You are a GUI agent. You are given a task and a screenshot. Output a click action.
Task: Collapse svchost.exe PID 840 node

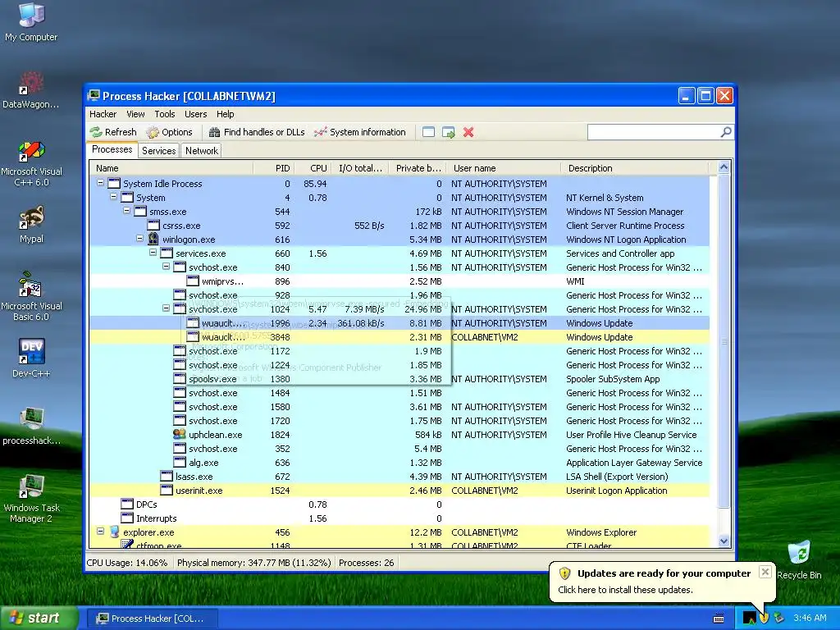tap(166, 267)
